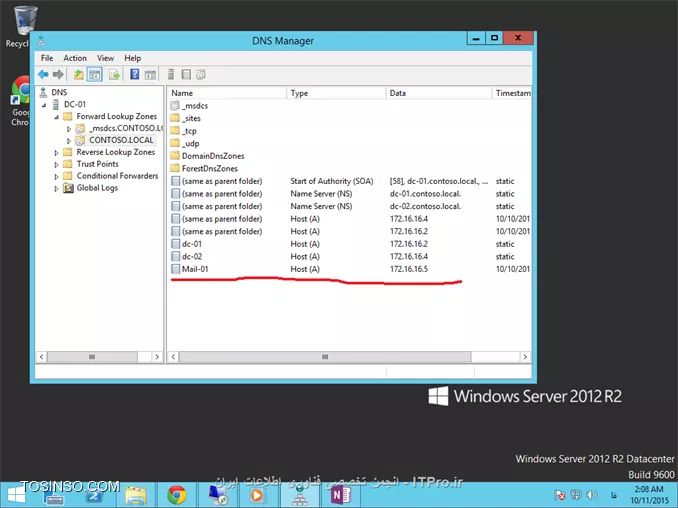Open the View menu
The image size is (678, 508).
105,58
